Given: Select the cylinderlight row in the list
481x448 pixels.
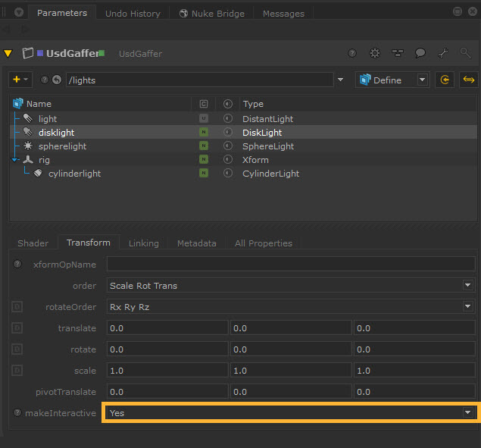Looking at the screenshot, I should click(x=74, y=174).
